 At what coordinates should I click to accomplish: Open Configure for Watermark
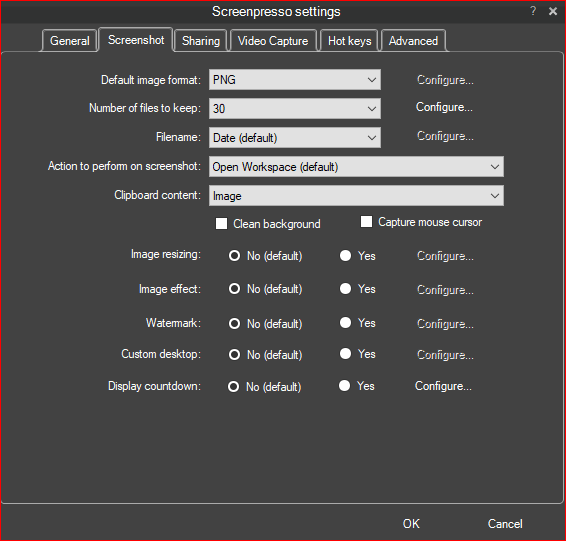(445, 324)
